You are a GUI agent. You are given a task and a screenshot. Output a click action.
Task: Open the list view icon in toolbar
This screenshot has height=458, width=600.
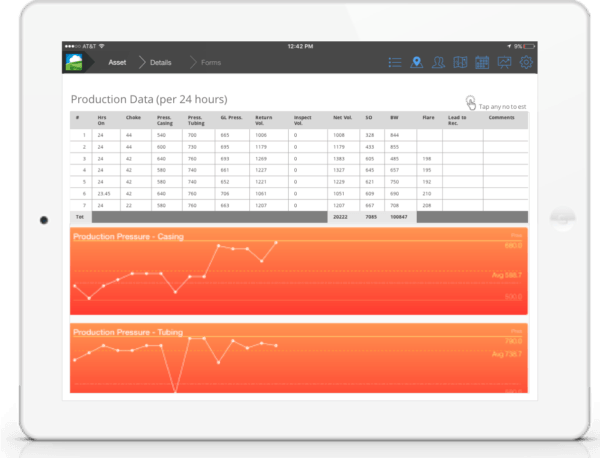coord(395,62)
